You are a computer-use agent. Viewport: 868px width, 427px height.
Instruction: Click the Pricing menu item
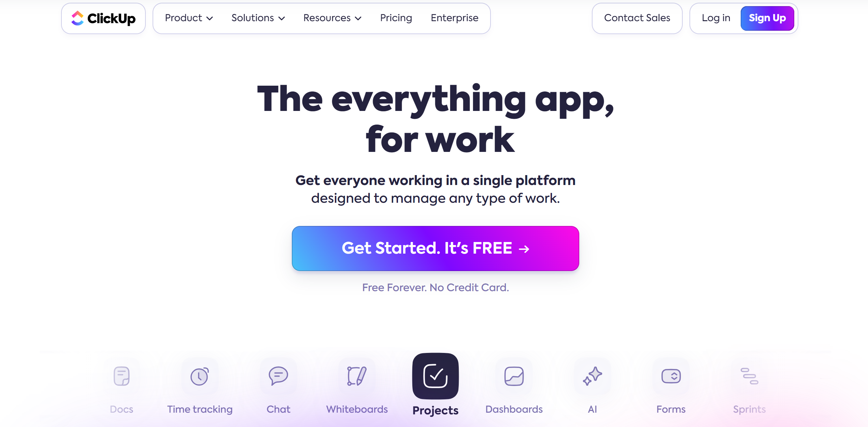coord(396,18)
